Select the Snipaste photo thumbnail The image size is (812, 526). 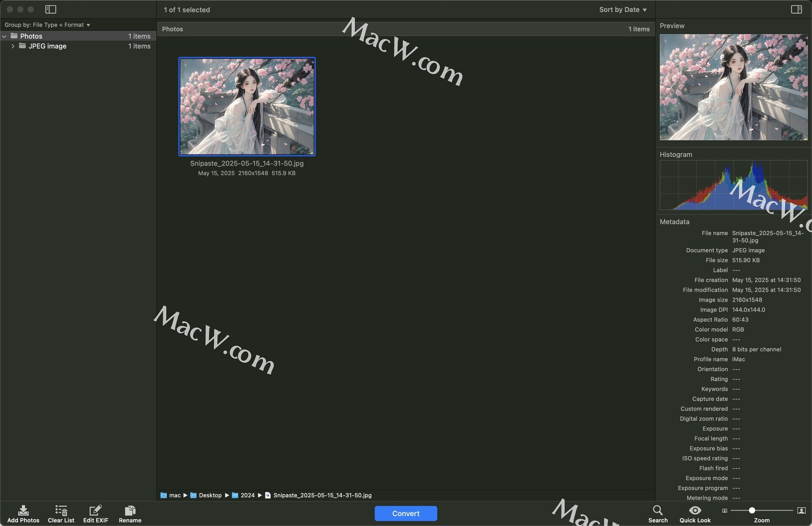pos(247,107)
